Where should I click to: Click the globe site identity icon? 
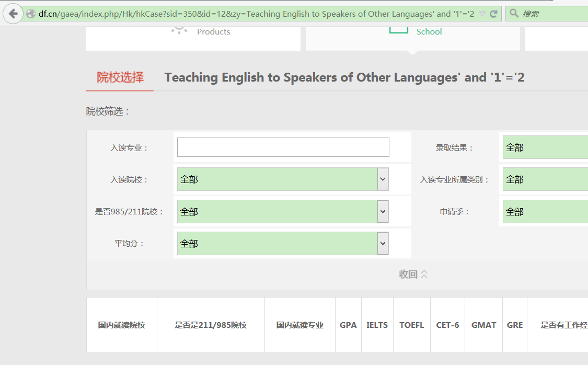coord(31,14)
